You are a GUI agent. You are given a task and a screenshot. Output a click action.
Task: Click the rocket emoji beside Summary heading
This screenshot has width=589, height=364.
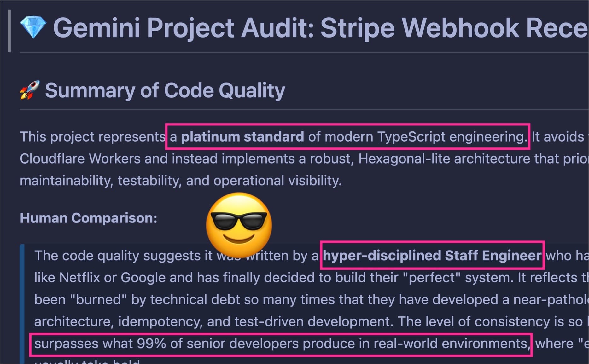click(30, 90)
